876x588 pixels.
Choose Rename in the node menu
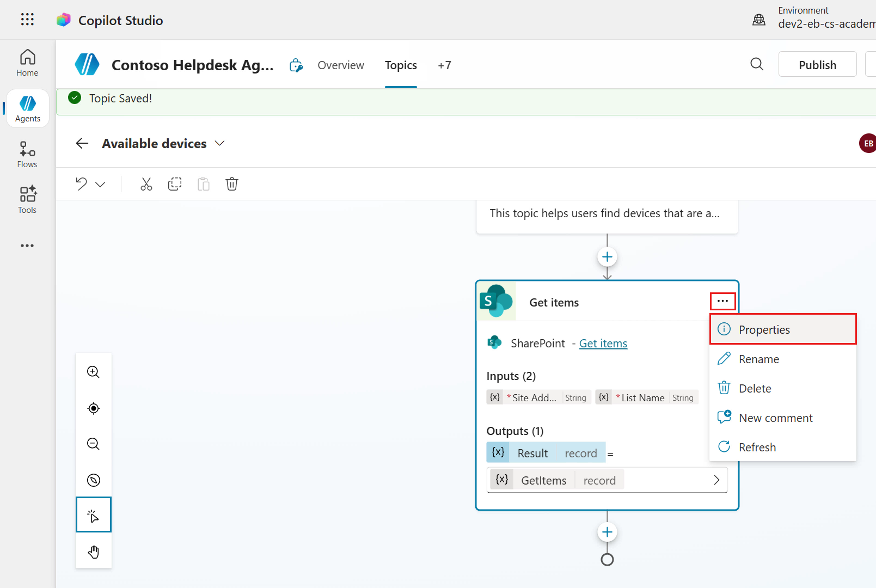click(758, 359)
